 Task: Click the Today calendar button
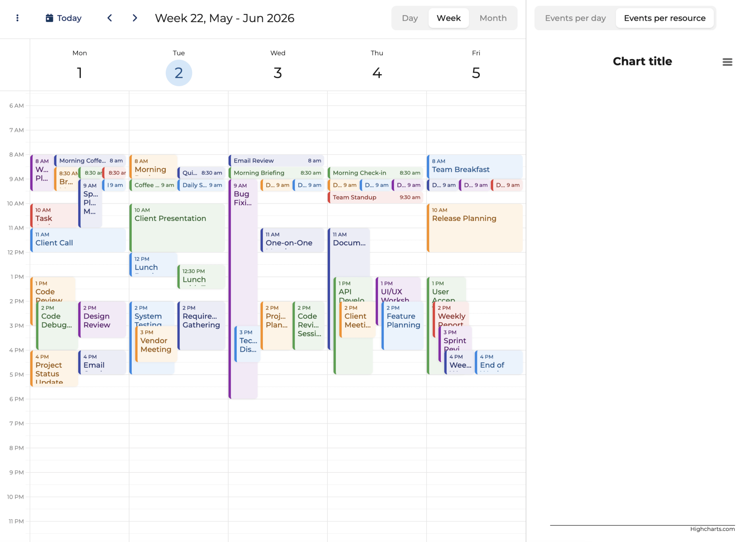[63, 18]
